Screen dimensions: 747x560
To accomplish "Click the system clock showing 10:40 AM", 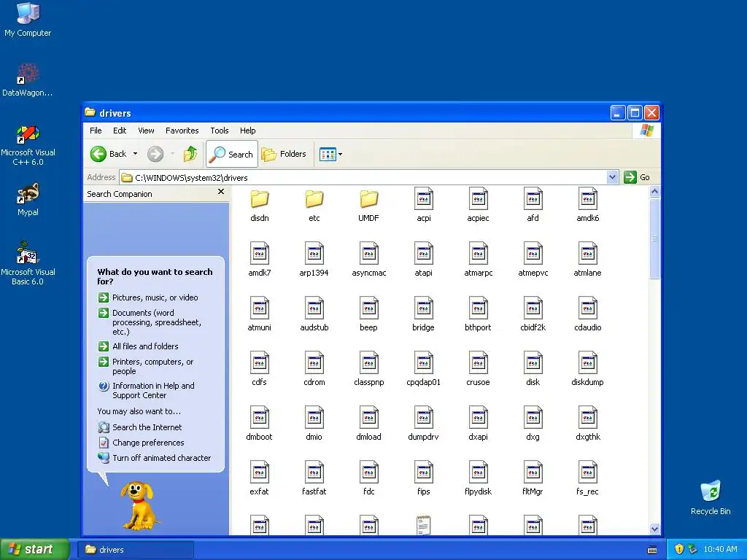I will pyautogui.click(x=720, y=550).
